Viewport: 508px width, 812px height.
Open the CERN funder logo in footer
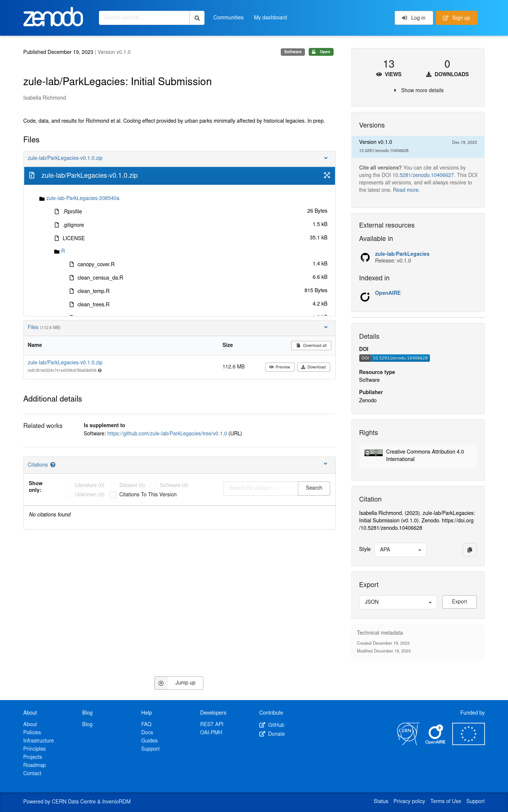(x=408, y=734)
